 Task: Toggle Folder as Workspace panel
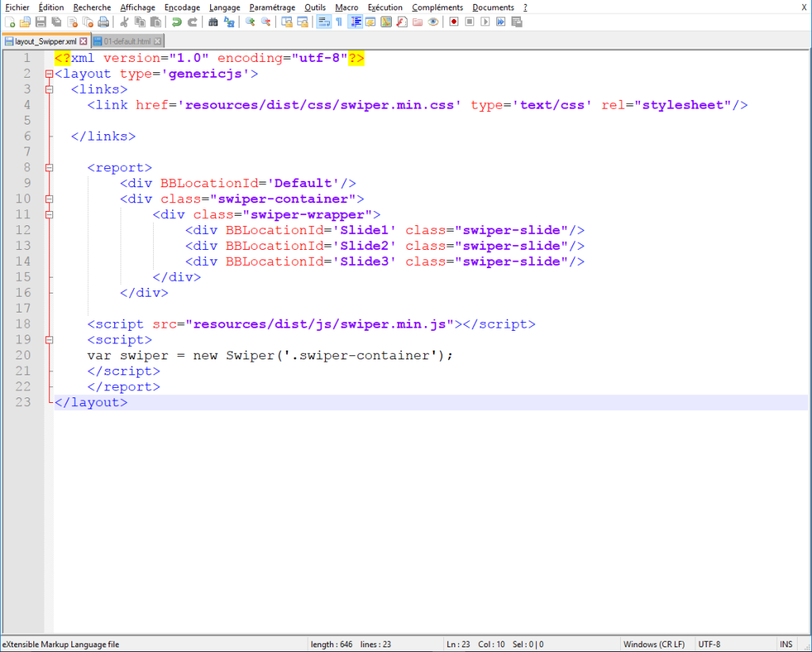(x=417, y=21)
